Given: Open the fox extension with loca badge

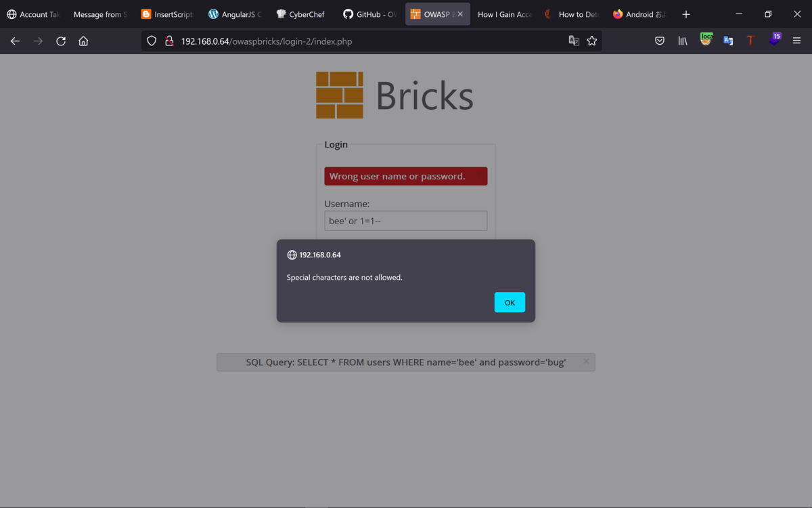Looking at the screenshot, I should (706, 40).
